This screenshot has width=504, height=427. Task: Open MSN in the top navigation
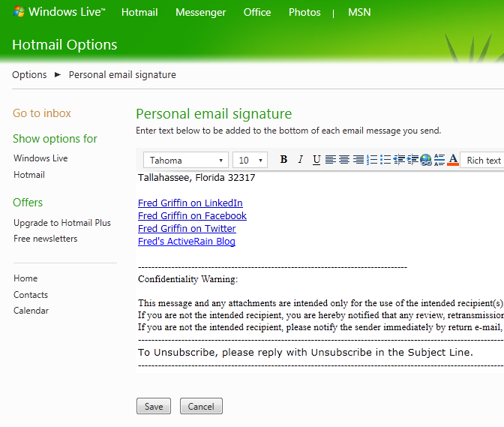click(x=359, y=12)
